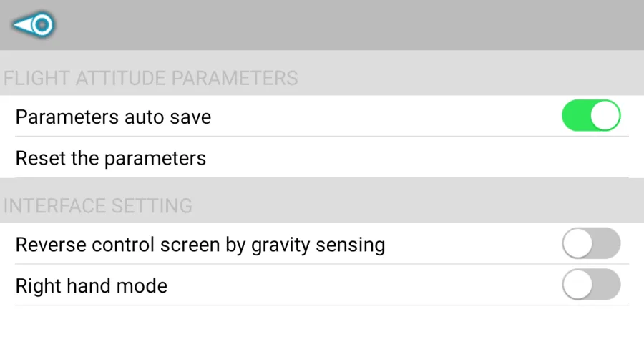Click the white arrow tip of back icon
644x362 pixels.
[21, 25]
